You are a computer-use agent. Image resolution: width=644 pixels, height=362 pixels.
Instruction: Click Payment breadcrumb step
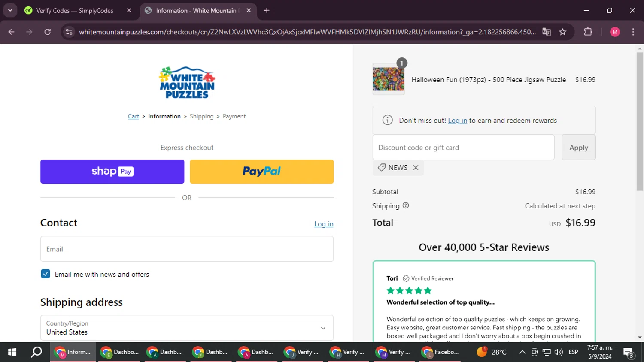pos(234,116)
